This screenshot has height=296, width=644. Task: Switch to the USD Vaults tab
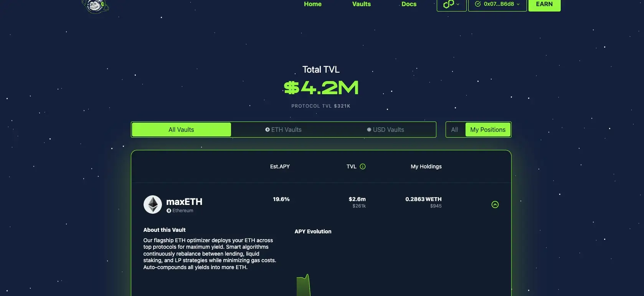(x=385, y=130)
